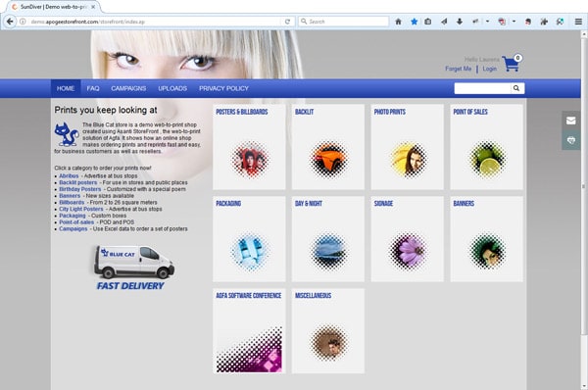Select the SunDiver Demo web-to-print tab

point(53,7)
